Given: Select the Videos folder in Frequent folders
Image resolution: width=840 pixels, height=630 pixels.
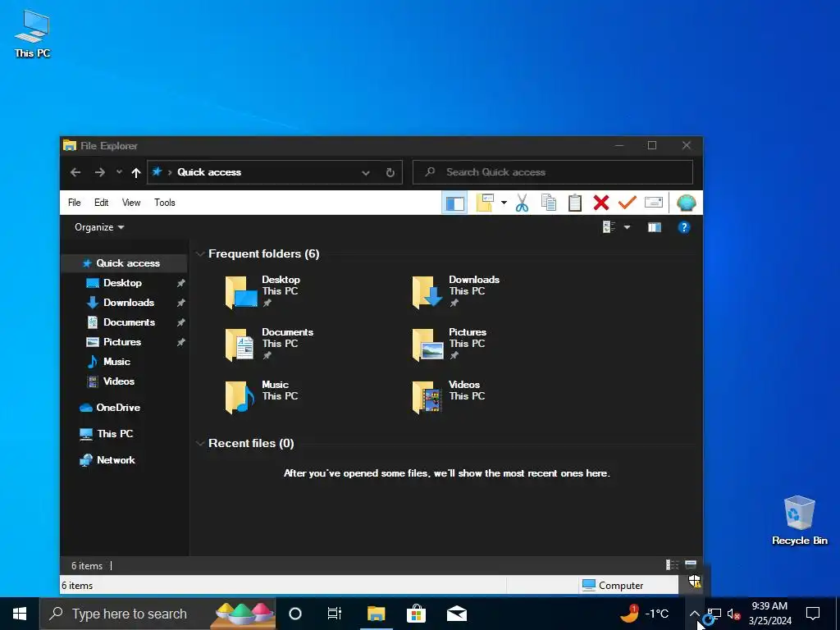Looking at the screenshot, I should point(449,396).
